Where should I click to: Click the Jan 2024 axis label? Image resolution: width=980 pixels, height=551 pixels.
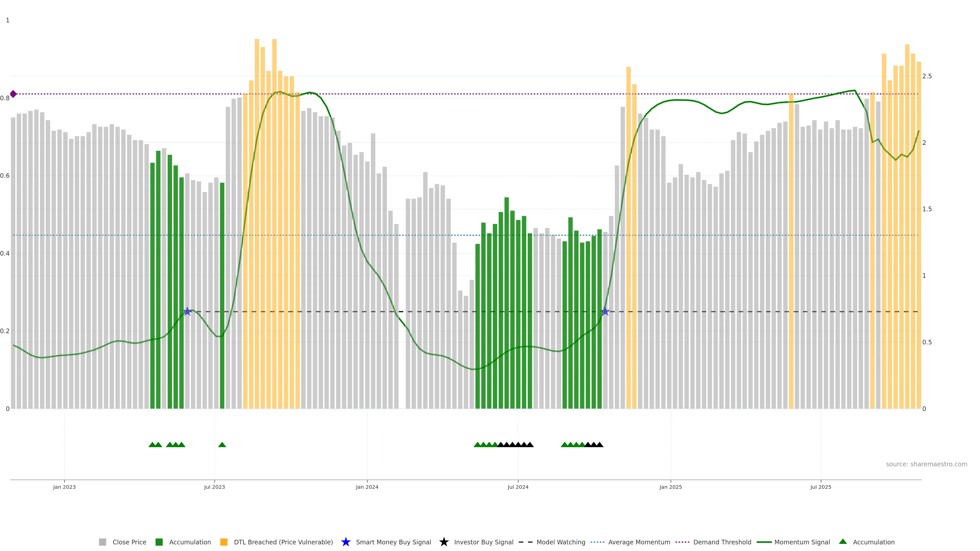click(367, 487)
